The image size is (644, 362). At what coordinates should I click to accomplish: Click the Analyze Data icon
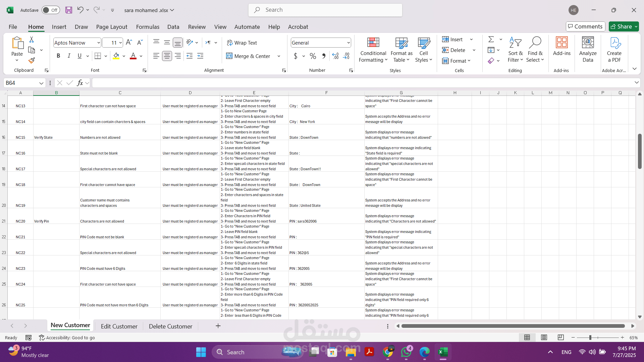(588, 50)
